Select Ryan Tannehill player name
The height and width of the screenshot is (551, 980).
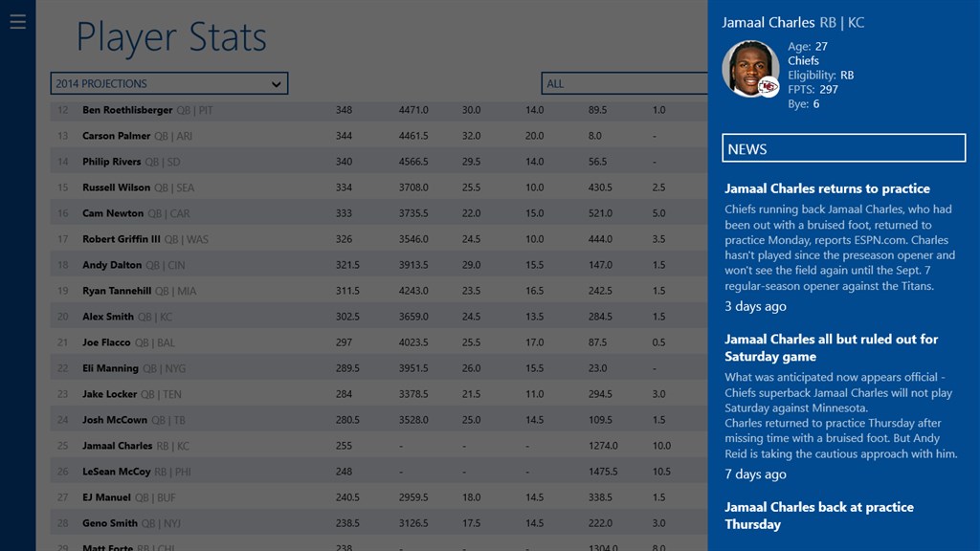click(117, 291)
